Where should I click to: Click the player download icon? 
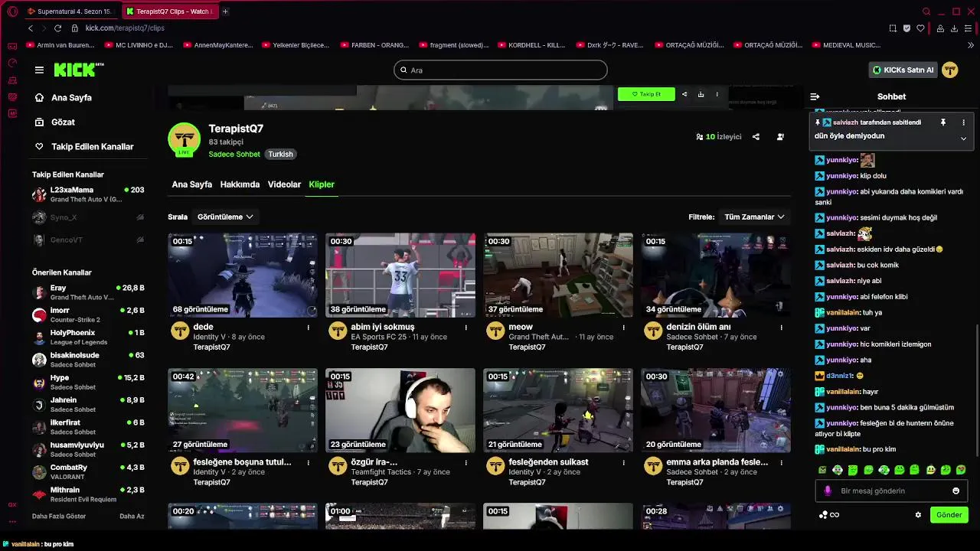click(x=701, y=94)
